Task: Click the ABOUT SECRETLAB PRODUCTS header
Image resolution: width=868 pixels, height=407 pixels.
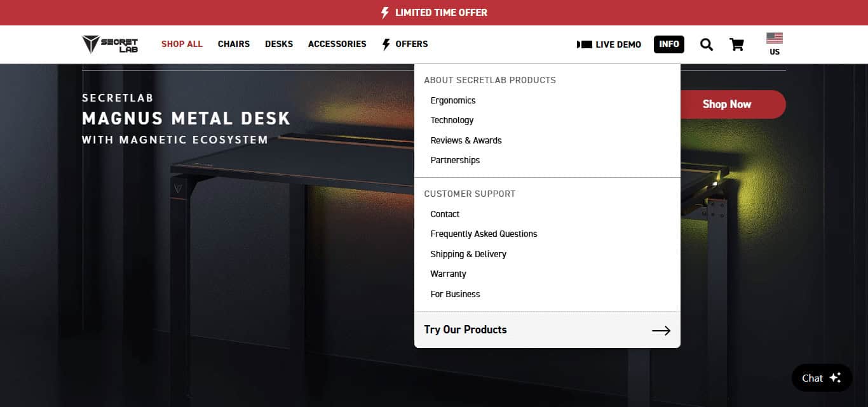Action: click(490, 80)
